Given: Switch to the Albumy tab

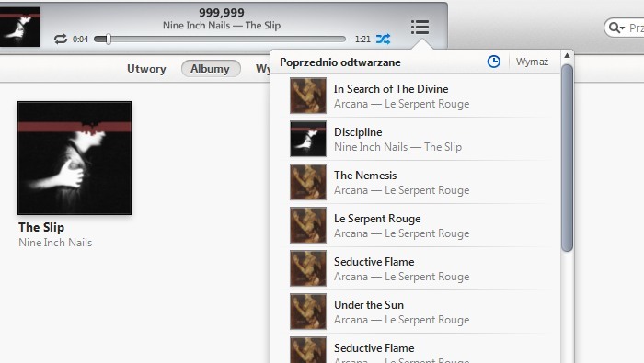Looking at the screenshot, I should click(210, 69).
